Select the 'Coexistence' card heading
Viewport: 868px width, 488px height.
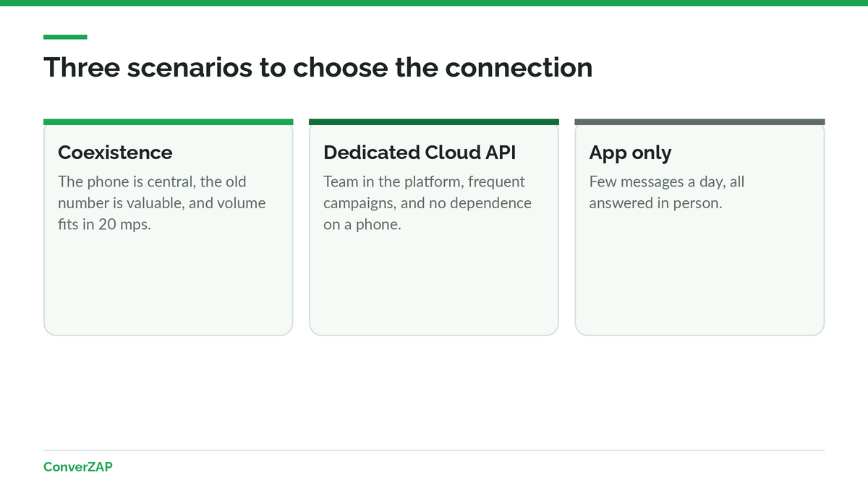click(x=115, y=153)
